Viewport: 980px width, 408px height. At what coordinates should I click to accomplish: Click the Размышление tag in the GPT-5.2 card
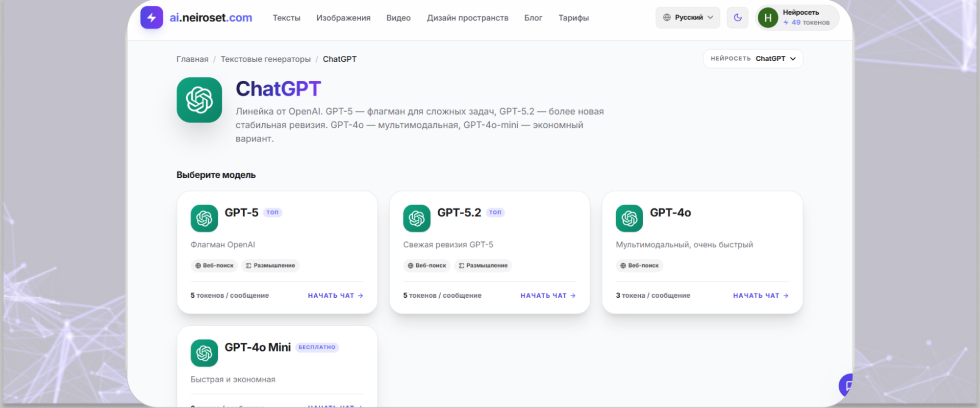click(x=483, y=265)
